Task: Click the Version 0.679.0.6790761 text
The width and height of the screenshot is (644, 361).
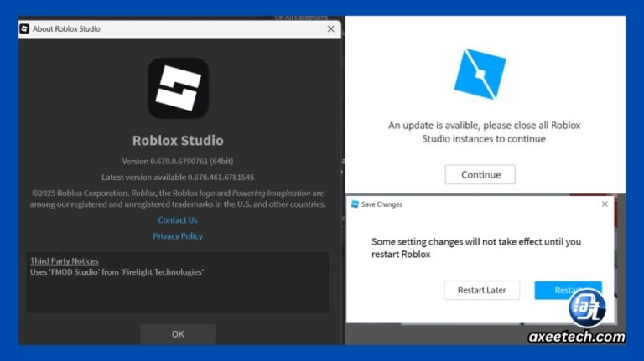Action: pyautogui.click(x=178, y=161)
